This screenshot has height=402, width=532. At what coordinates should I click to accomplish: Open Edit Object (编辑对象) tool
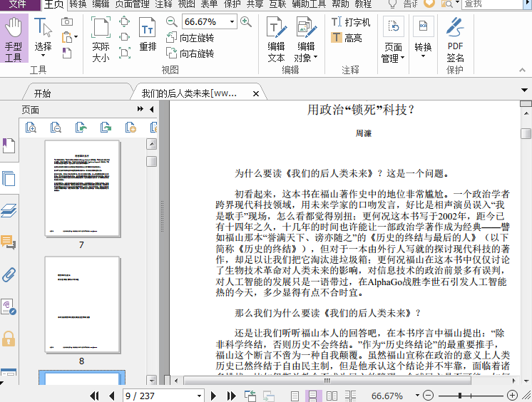click(x=306, y=39)
